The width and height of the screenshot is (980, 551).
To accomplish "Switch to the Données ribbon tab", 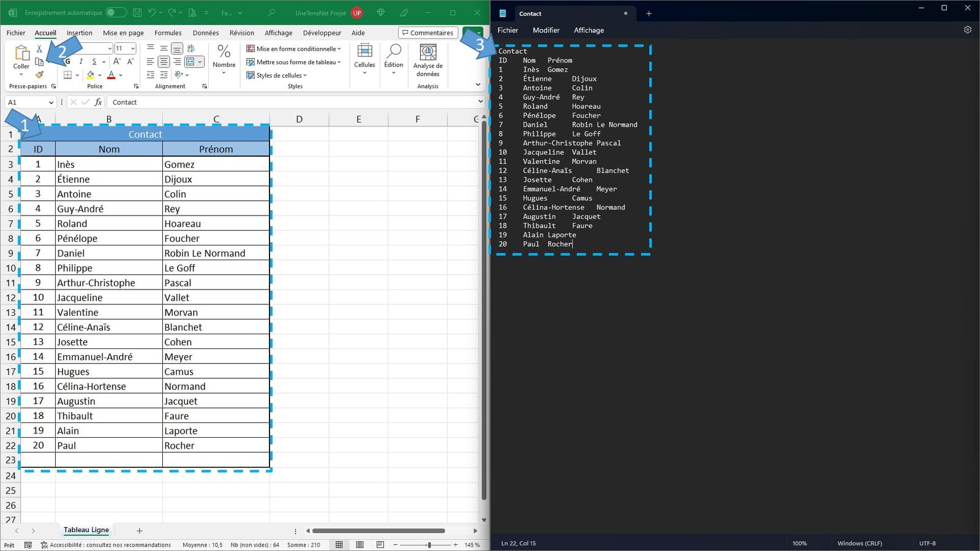I will point(205,32).
